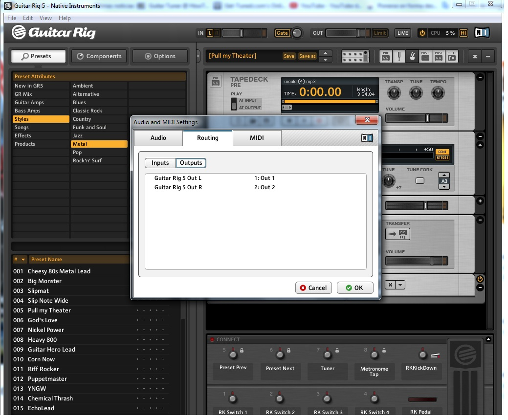Select the Inputs routing button
Screen dimensions: 508x420
pos(160,163)
